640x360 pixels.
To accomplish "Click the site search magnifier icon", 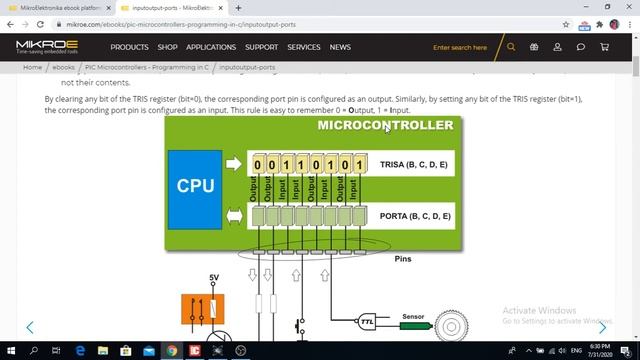I will [x=511, y=47].
